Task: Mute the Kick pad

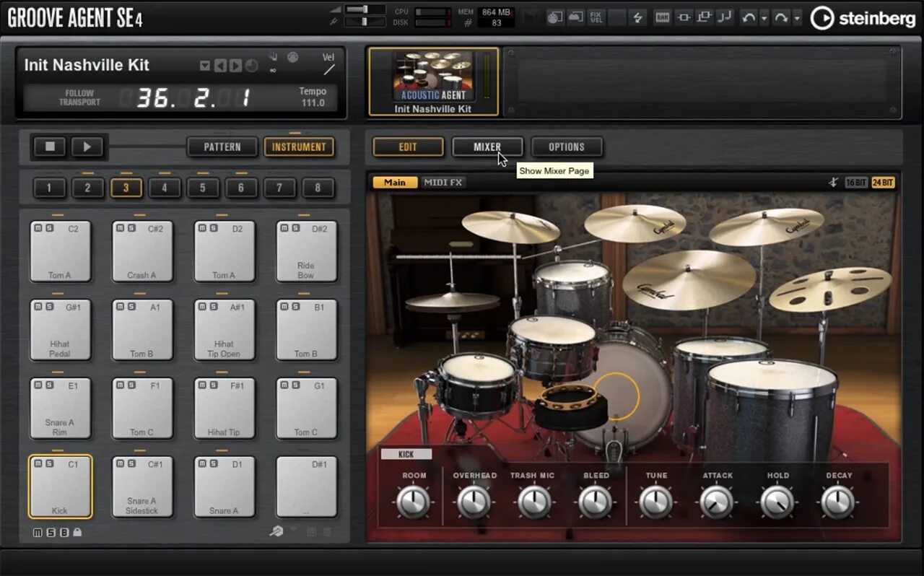Action: pyautogui.click(x=39, y=463)
